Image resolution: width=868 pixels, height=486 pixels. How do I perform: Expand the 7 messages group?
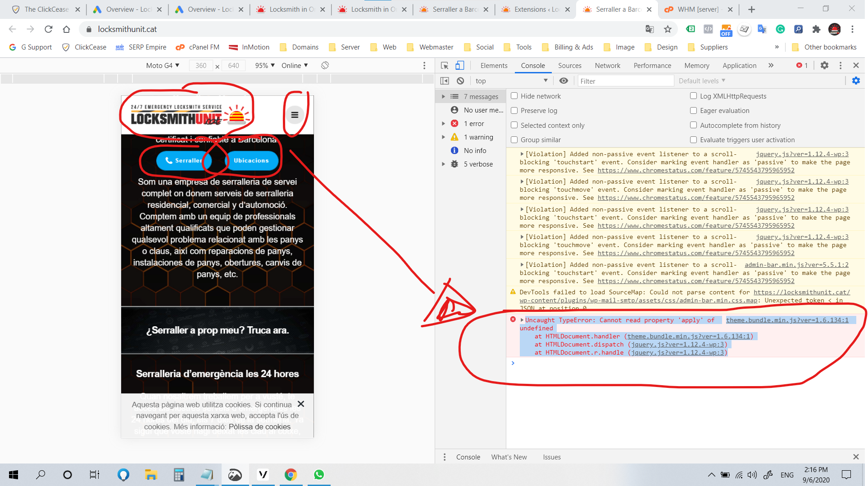pyautogui.click(x=443, y=97)
